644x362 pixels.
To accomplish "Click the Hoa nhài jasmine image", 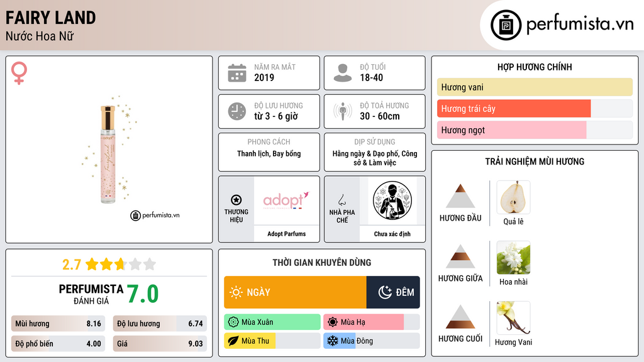I will pyautogui.click(x=513, y=258).
